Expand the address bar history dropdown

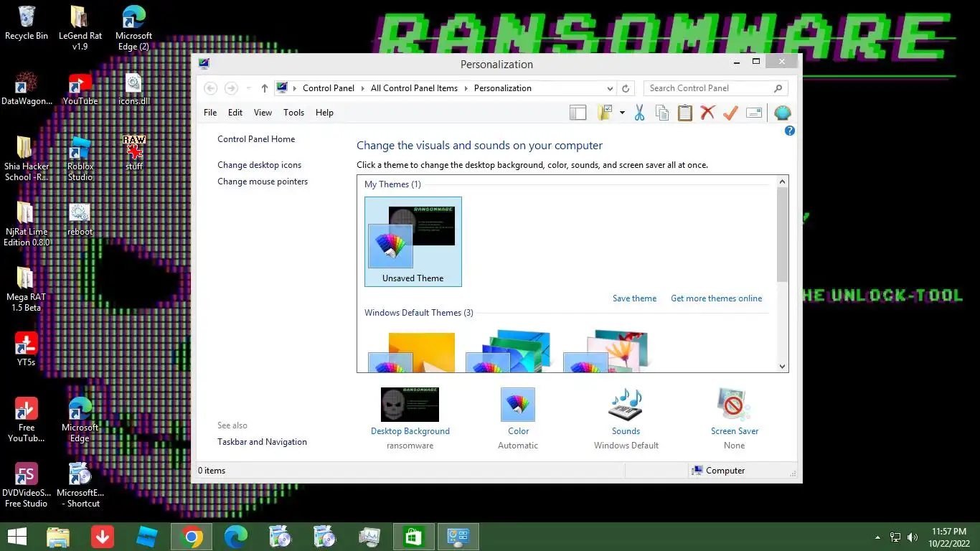[x=610, y=88]
